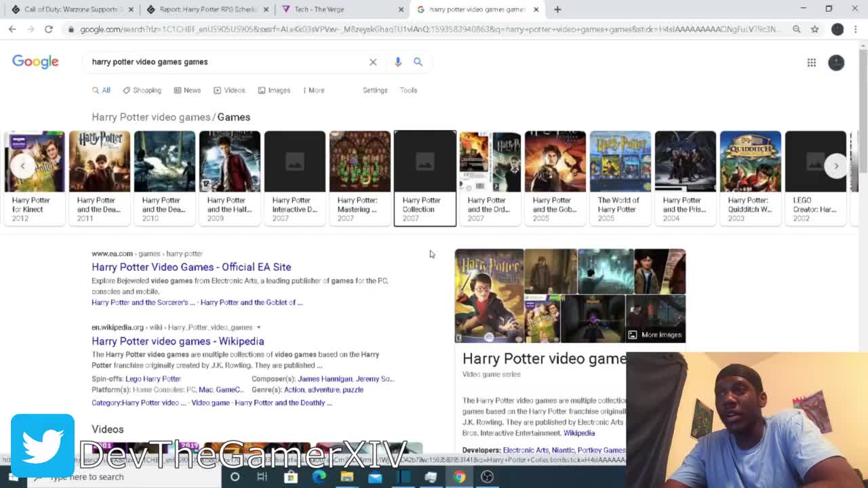Click into the Google search input field
The image size is (868, 488).
tap(227, 62)
